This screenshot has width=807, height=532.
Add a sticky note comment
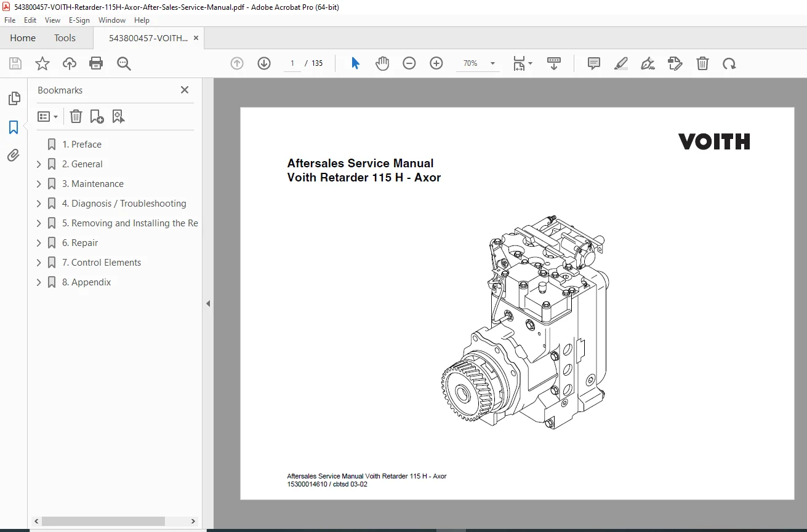pyautogui.click(x=594, y=63)
